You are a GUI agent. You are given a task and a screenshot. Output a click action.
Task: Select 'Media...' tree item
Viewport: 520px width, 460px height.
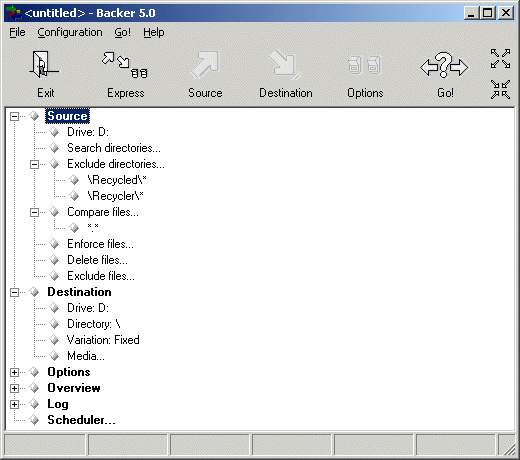86,356
